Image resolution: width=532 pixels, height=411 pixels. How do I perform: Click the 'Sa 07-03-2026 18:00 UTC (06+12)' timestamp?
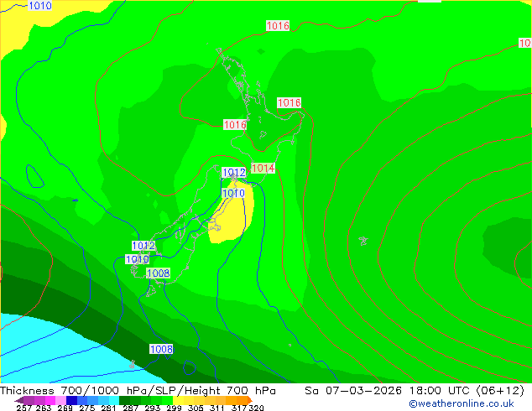tap(415, 391)
